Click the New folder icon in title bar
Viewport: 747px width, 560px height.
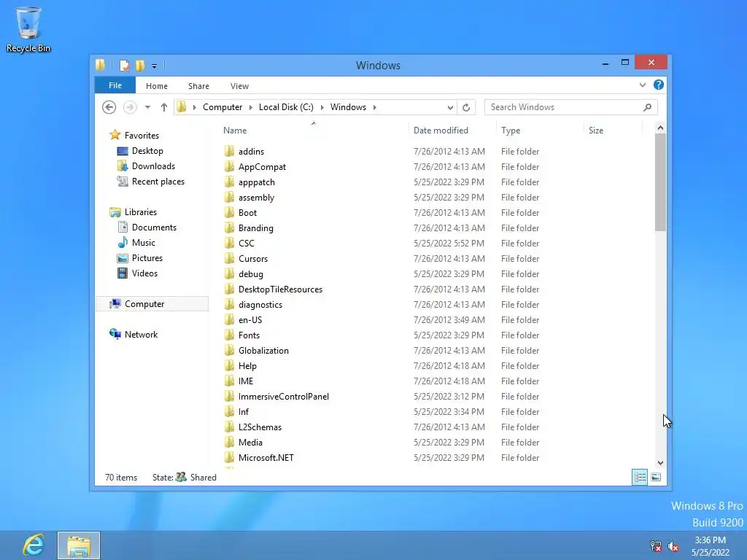(140, 65)
